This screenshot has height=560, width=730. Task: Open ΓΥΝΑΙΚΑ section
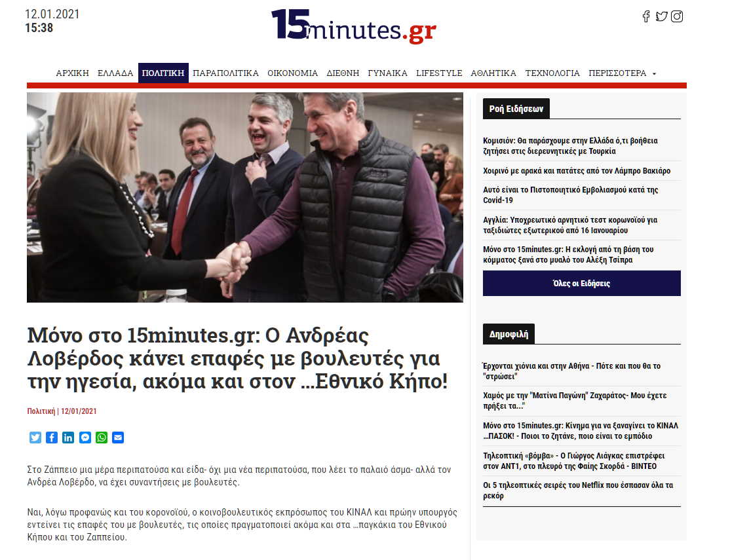[387, 73]
